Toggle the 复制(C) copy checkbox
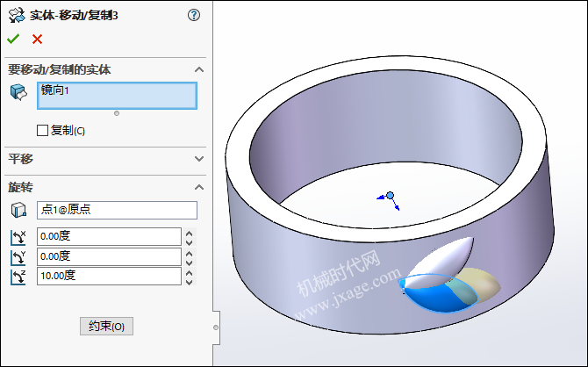 [42, 130]
